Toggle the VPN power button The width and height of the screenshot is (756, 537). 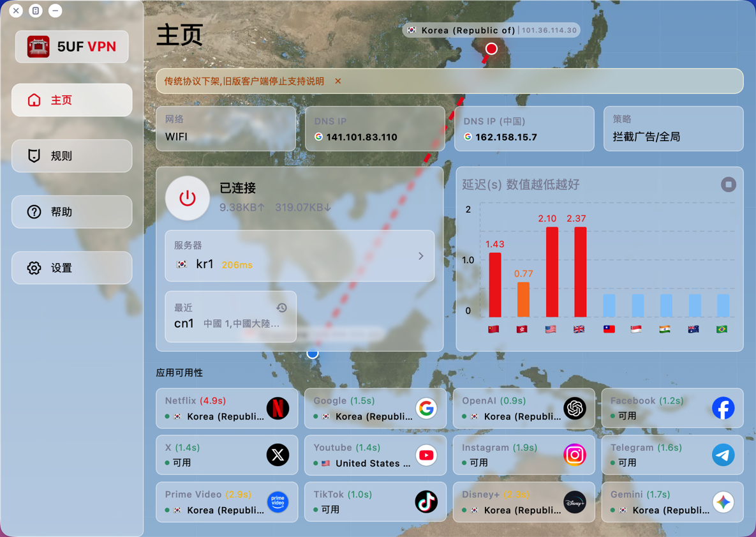[187, 198]
